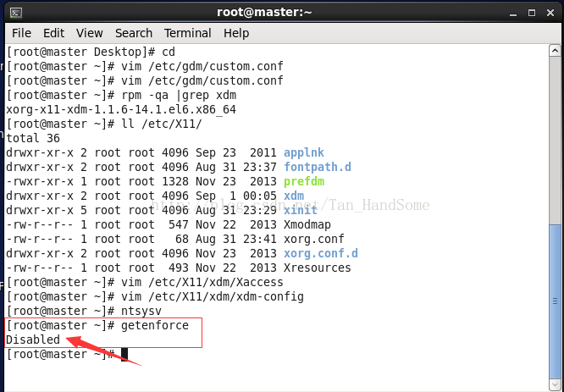Click the prefdm file name

pyautogui.click(x=303, y=182)
